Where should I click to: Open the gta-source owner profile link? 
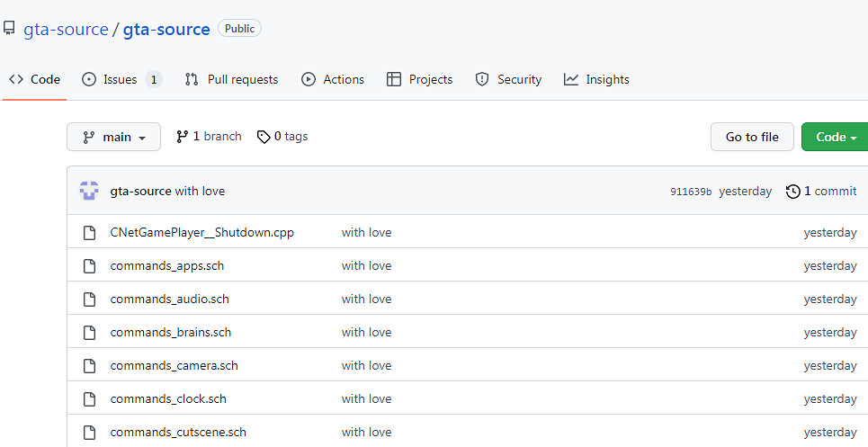click(x=66, y=29)
